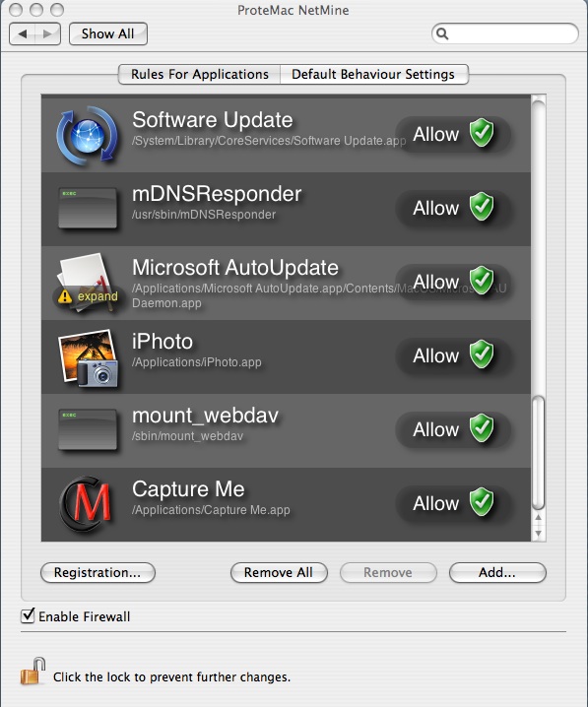
Task: Click the mDNSResponder exec terminal icon
Action: (88, 209)
